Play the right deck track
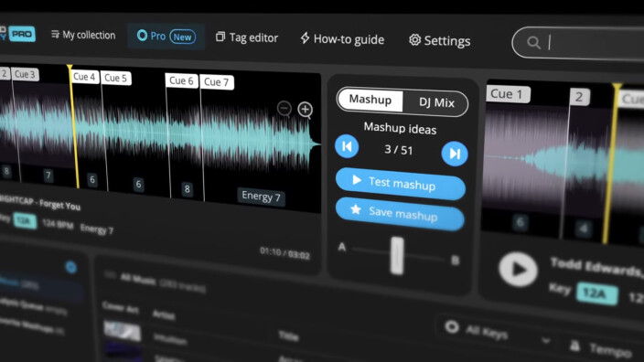The width and height of the screenshot is (644, 362). 518,269
